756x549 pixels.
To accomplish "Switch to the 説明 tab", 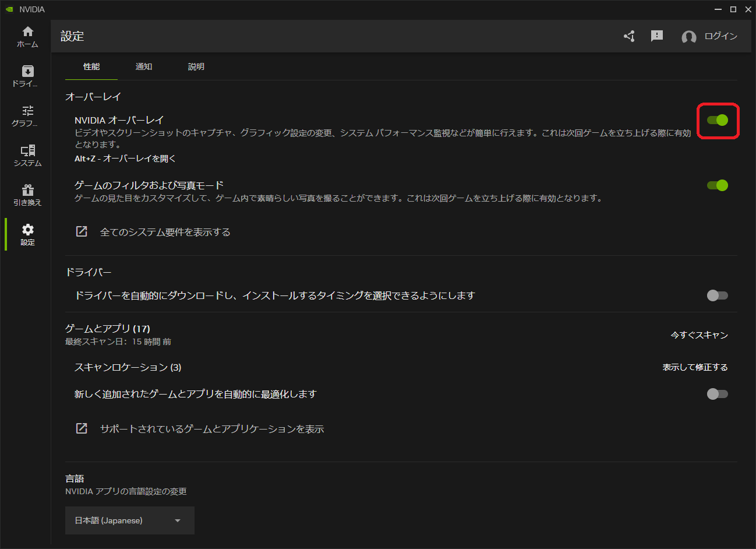I will pyautogui.click(x=196, y=67).
